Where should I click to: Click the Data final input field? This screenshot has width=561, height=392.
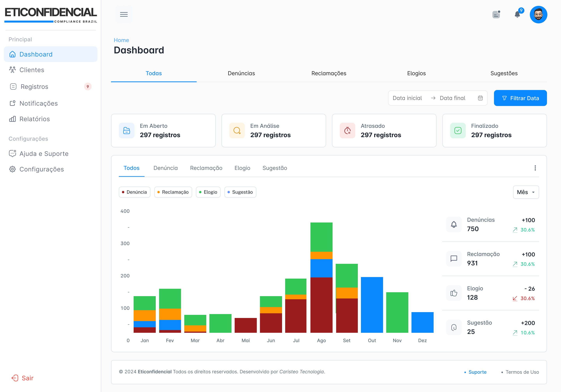click(x=453, y=98)
